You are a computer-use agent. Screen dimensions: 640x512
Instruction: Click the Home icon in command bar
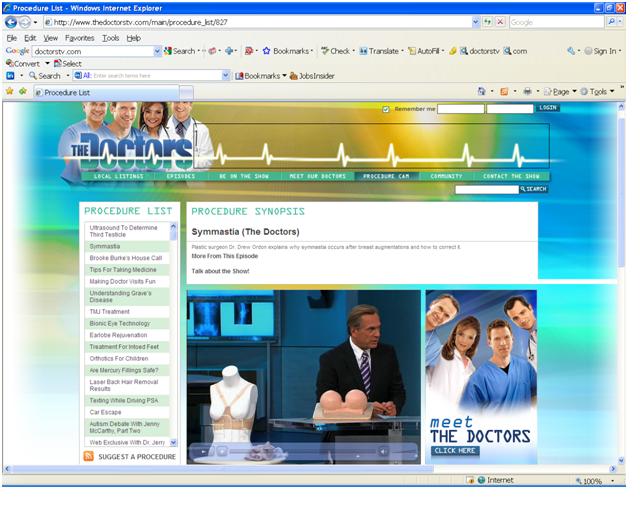(x=482, y=91)
